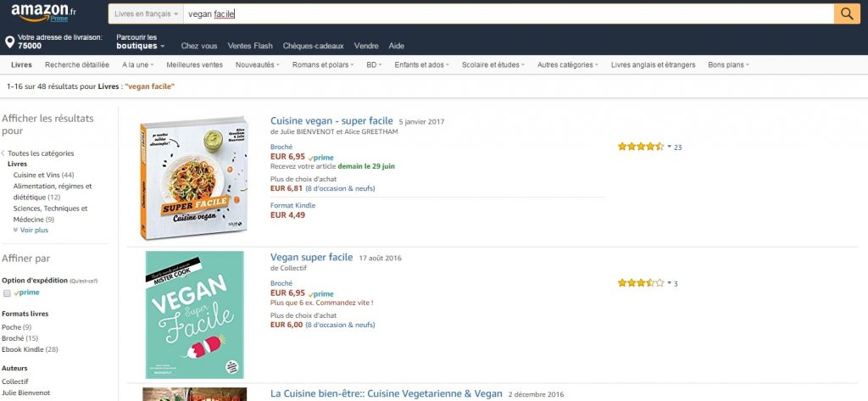The height and width of the screenshot is (401, 868).
Task: Click the 'EUR 4,49' Kindle price
Action: click(x=288, y=214)
